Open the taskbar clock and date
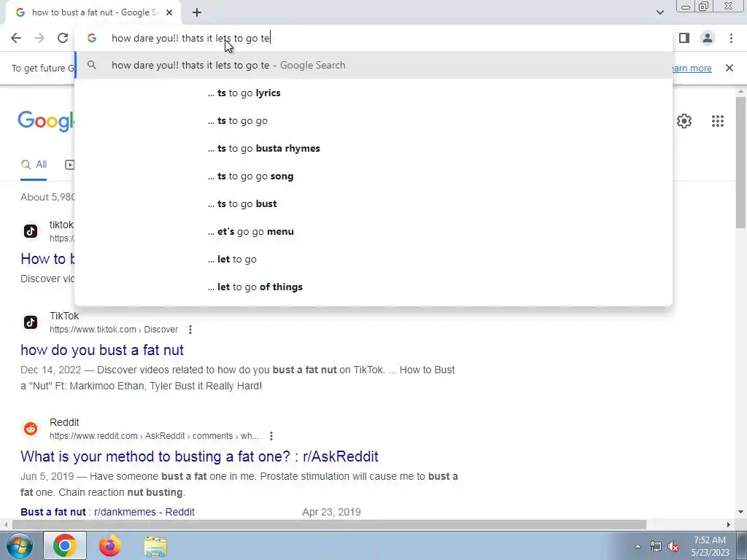The image size is (747, 560). tap(710, 546)
